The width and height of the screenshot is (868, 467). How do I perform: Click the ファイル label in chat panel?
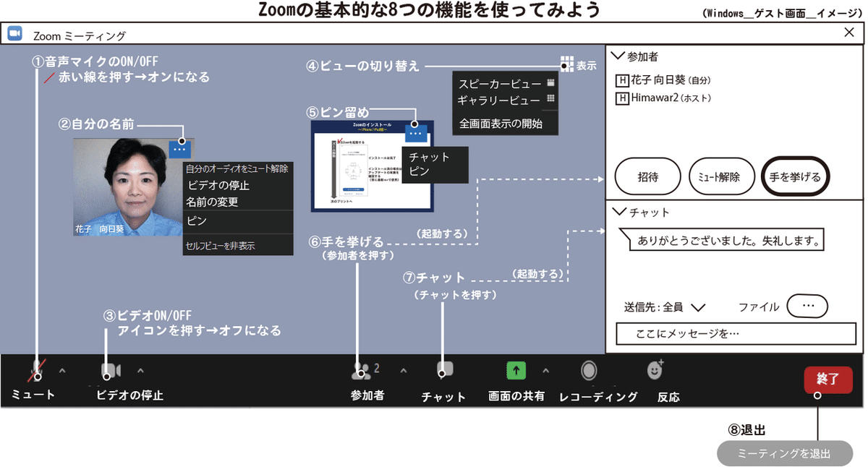[x=759, y=307]
